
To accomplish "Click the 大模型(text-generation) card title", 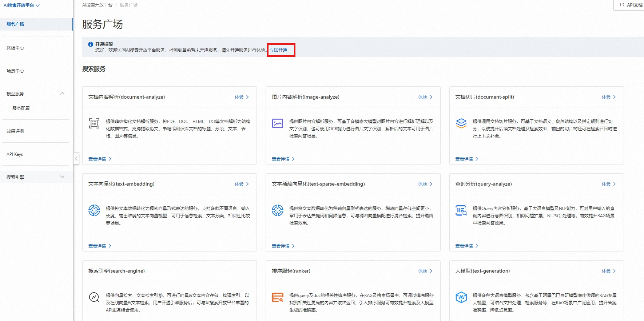I will pos(482,271).
